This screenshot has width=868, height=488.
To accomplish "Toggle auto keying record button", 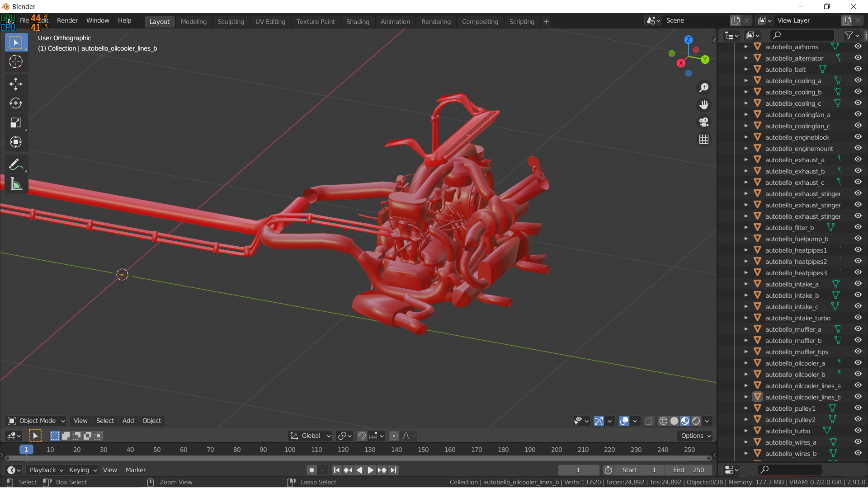I will (x=311, y=470).
